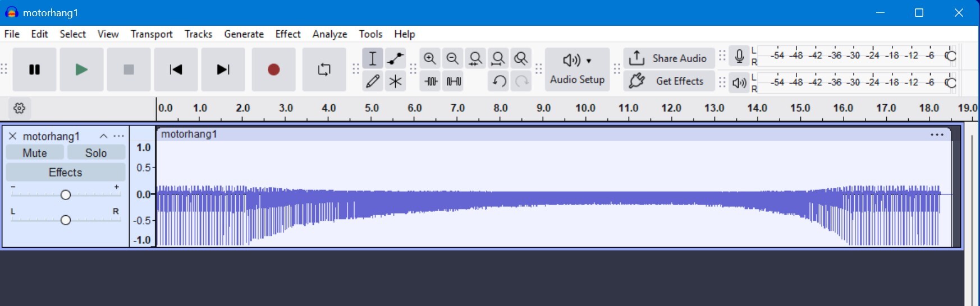Fit project to width zoom icon
The width and height of the screenshot is (980, 306).
(x=498, y=58)
